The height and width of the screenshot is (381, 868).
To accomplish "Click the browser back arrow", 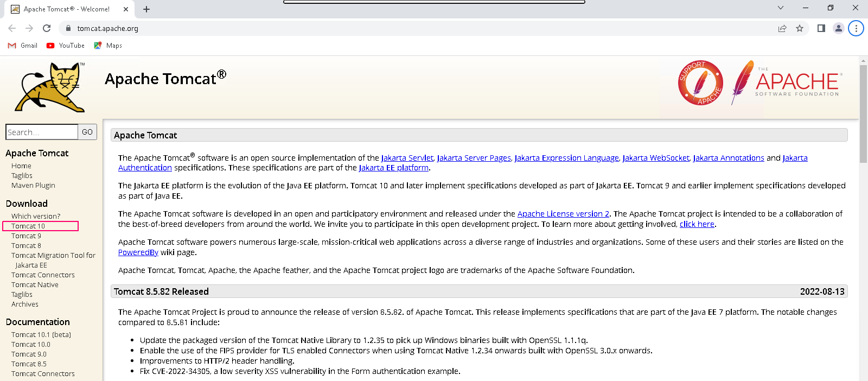I will coord(12,28).
